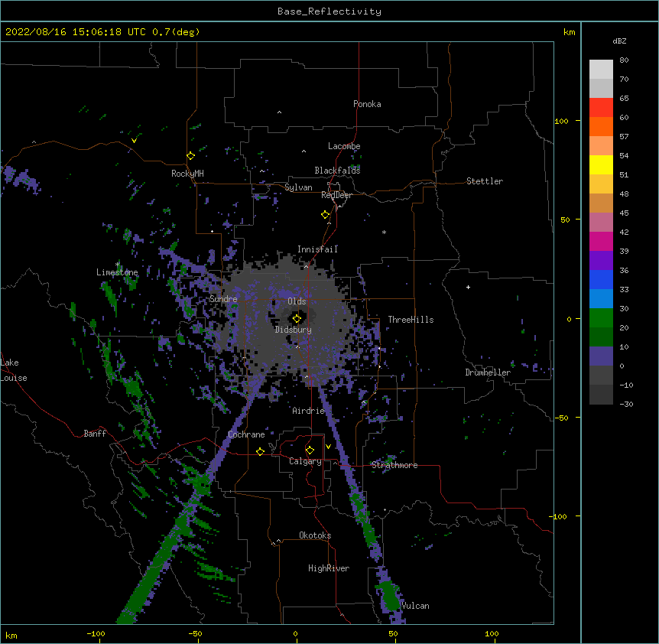Click the white 70-80 dBZ color swatch

[601, 70]
